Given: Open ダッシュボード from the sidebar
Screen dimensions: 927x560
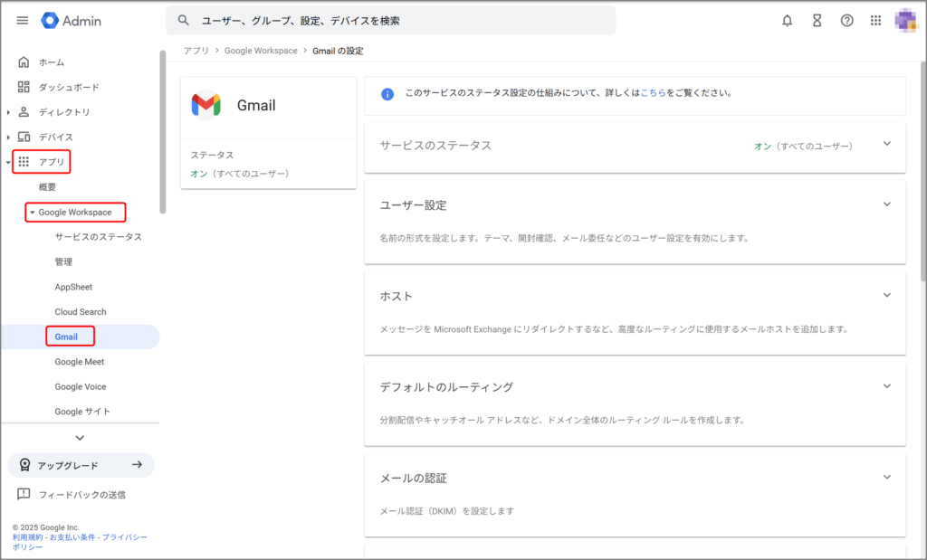Looking at the screenshot, I should tap(69, 87).
